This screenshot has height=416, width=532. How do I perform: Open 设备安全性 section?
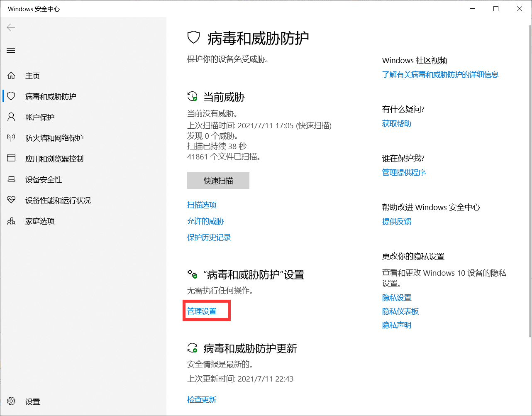[44, 179]
